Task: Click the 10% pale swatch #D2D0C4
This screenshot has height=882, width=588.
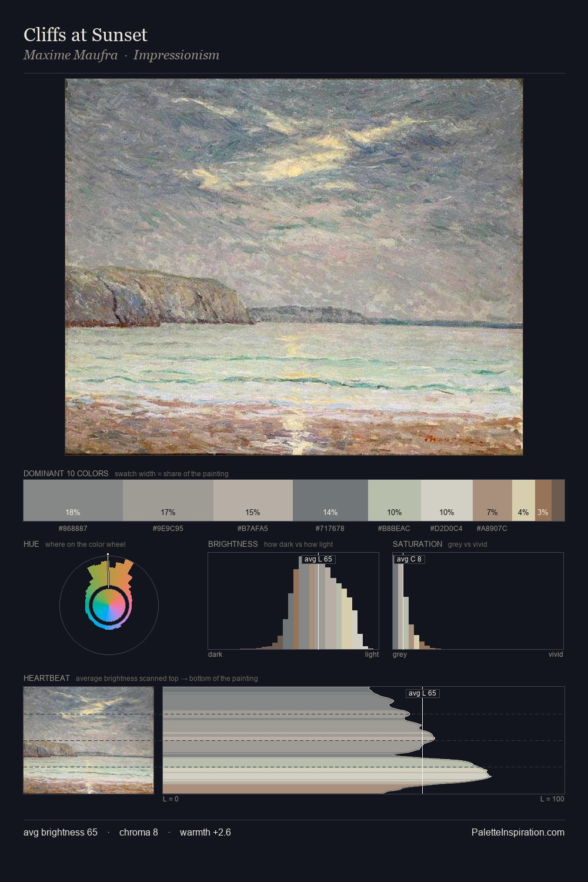Action: tap(447, 500)
